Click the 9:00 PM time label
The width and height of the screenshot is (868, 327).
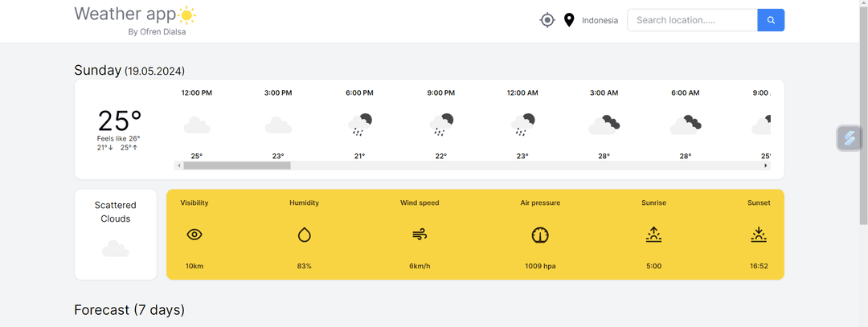441,93
